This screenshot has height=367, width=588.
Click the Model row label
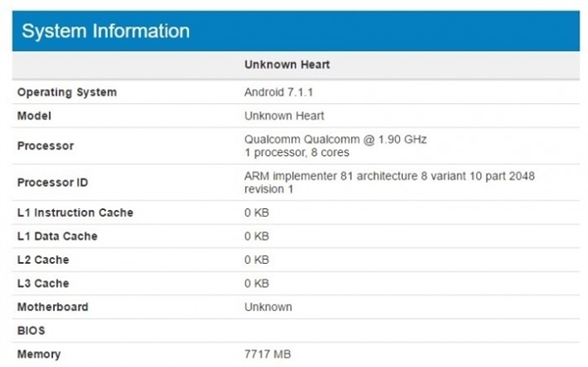[x=34, y=116]
